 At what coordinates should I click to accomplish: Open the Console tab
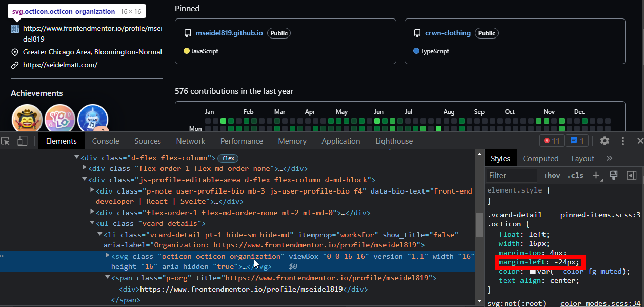coord(106,141)
